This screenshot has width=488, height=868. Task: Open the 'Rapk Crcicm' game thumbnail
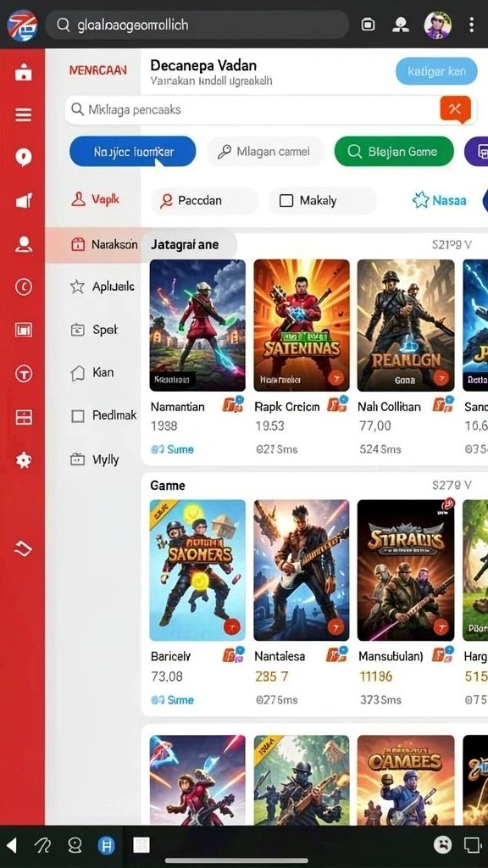[302, 325]
